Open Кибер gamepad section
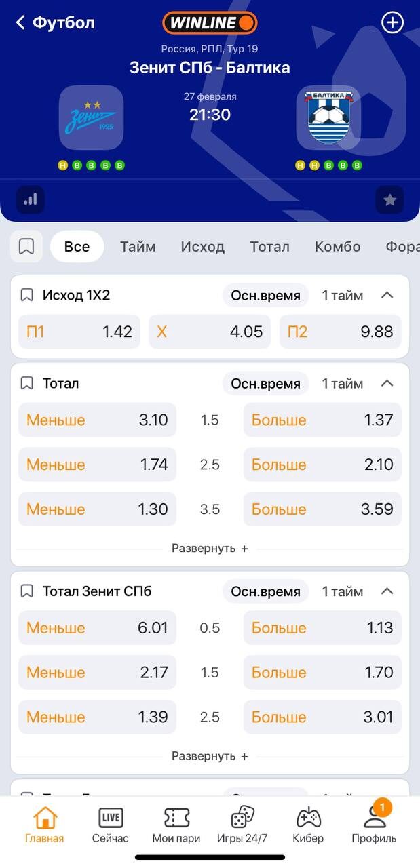 (x=308, y=824)
